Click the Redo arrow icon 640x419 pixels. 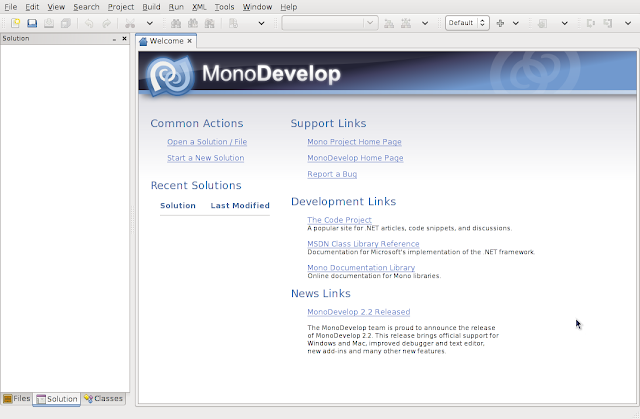pos(106,23)
